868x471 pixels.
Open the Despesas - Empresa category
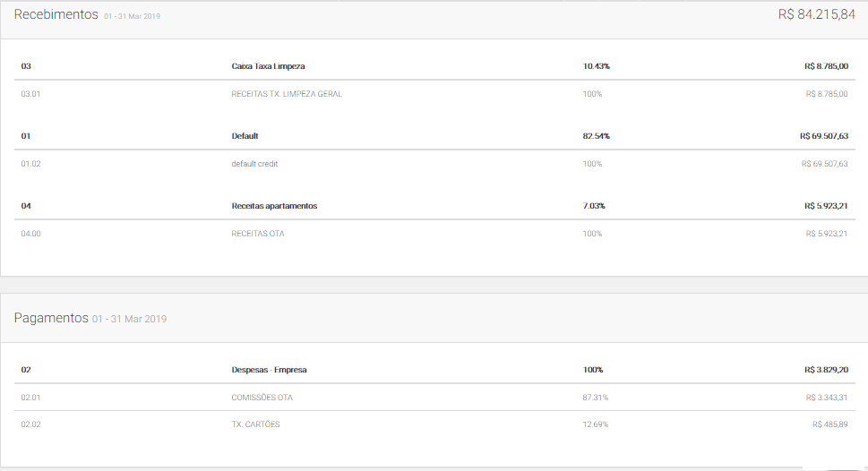click(x=270, y=370)
